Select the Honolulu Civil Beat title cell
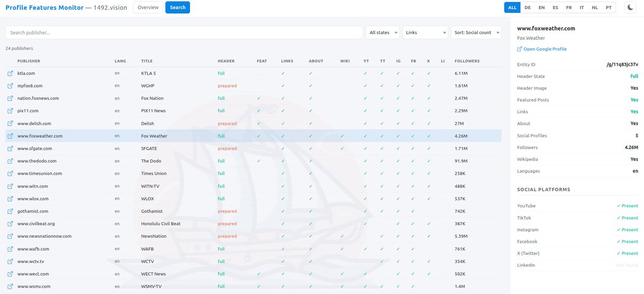 [x=161, y=224]
